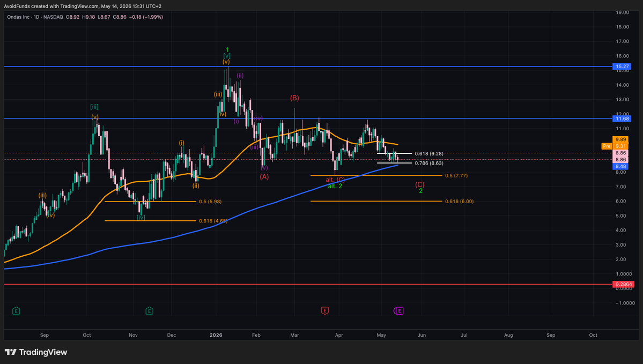Click the close value C8.86
The height and width of the screenshot is (364, 643).
coord(120,17)
